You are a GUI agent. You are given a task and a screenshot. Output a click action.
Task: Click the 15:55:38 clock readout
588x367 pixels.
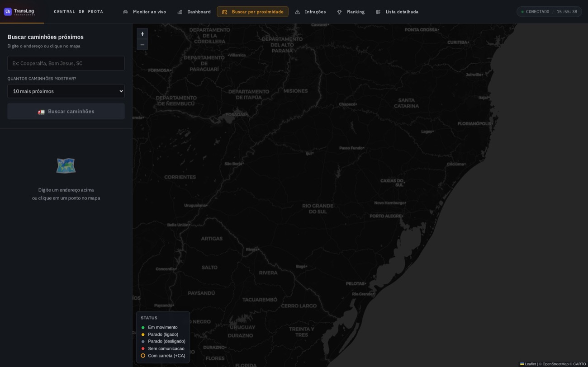(x=567, y=12)
